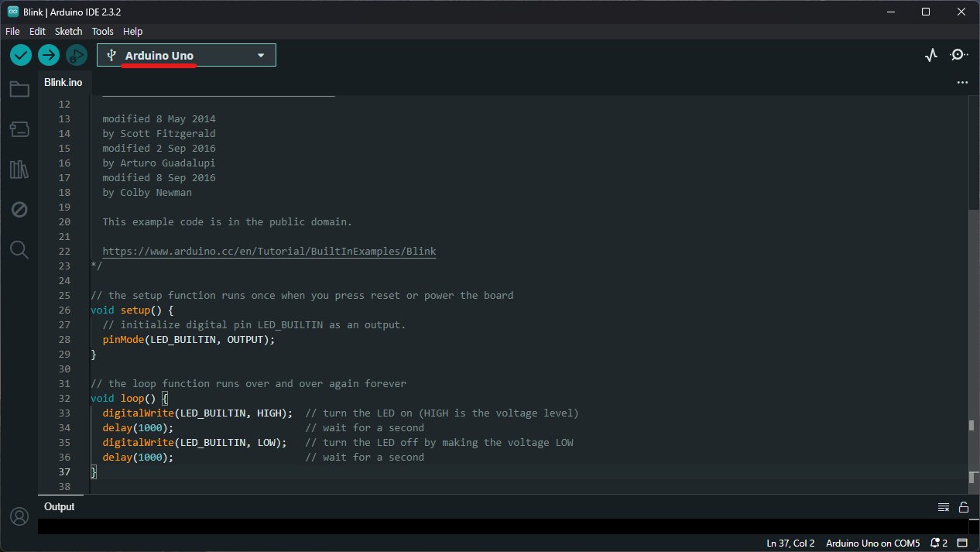Click the loop function comment on line 31
Viewport: 980px width, 552px height.
[x=248, y=384]
